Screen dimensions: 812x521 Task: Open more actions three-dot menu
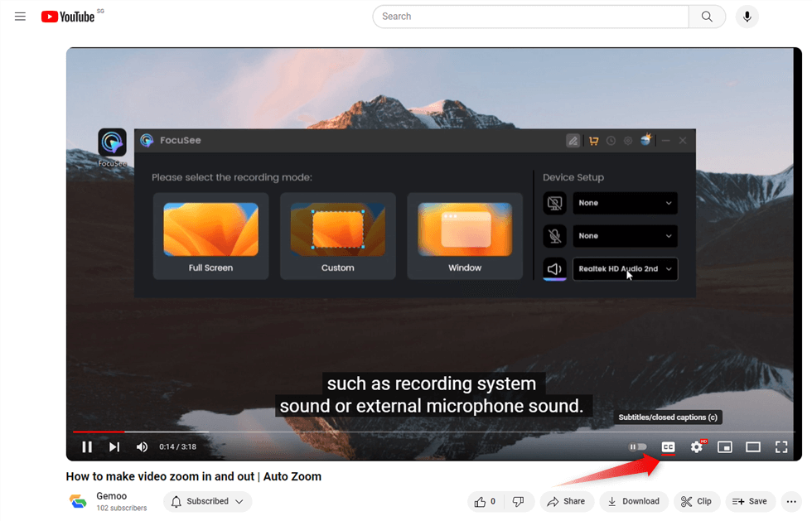(x=791, y=501)
